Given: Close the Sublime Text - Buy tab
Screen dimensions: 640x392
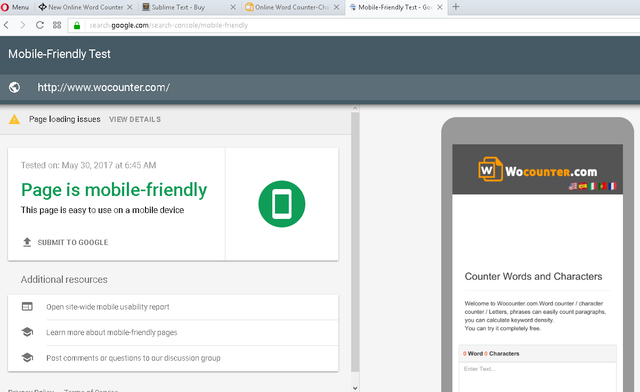Looking at the screenshot, I should [233, 7].
